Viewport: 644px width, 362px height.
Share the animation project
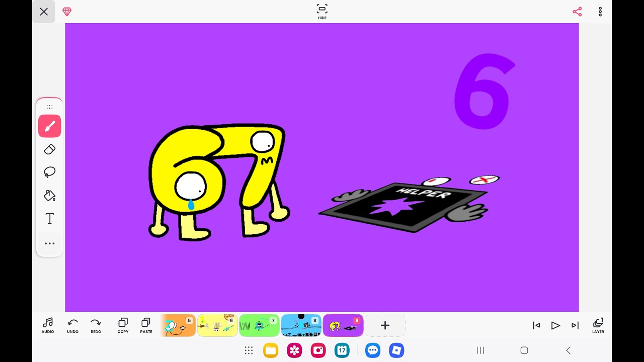pyautogui.click(x=577, y=12)
